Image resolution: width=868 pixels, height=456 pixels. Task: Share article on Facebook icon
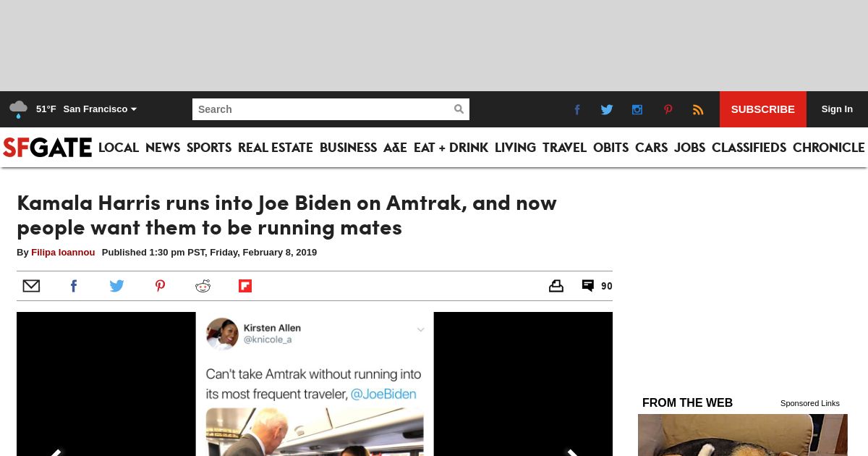[73, 286]
